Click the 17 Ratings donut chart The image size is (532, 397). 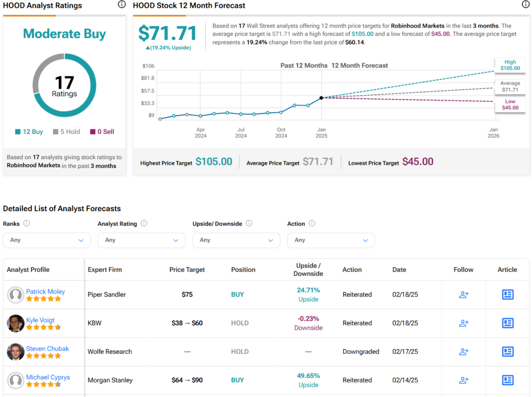[64, 85]
